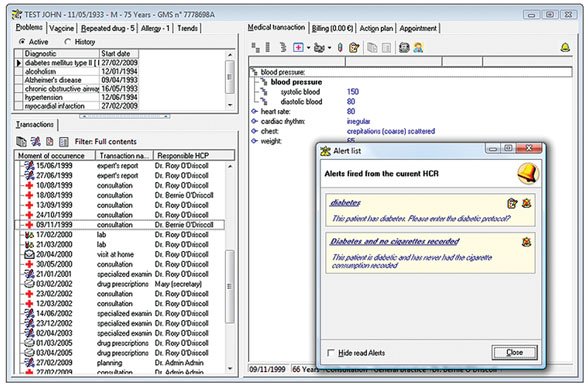Screen dimensions: 588x387
Task: Open Diabetes and no cigarettes recorded link
Action: click(394, 242)
